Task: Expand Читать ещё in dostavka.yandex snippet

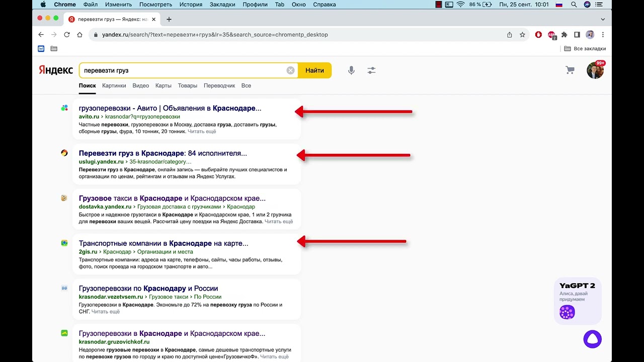Action: click(279, 221)
